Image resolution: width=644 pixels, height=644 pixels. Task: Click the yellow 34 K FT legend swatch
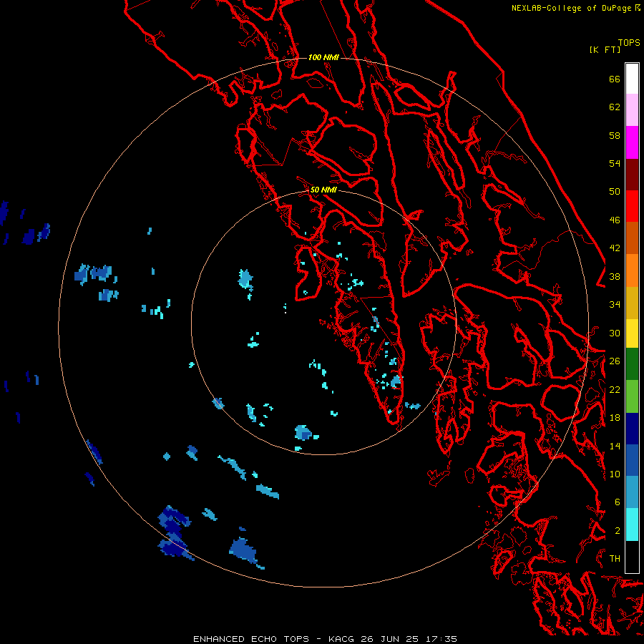coord(632,333)
